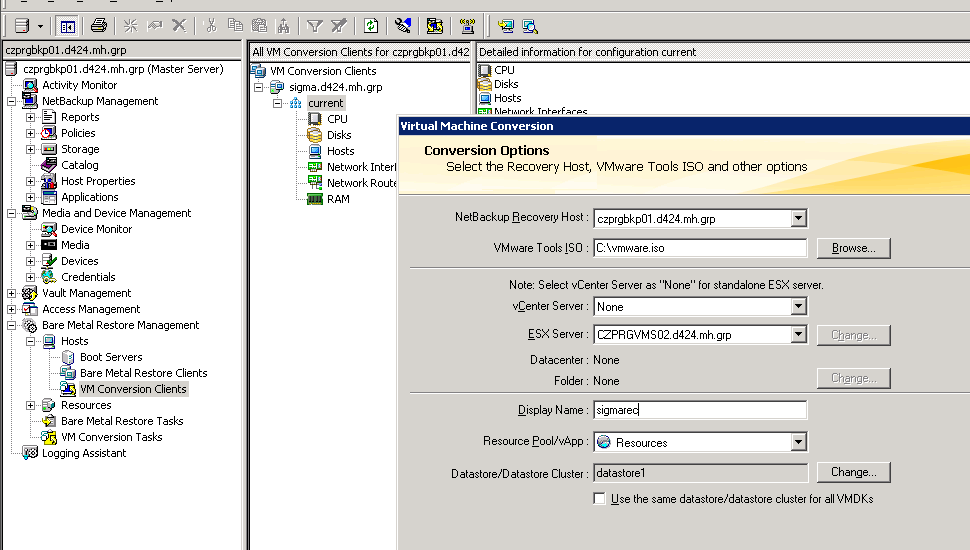
Task: Expand the Reports node
Action: (30, 118)
